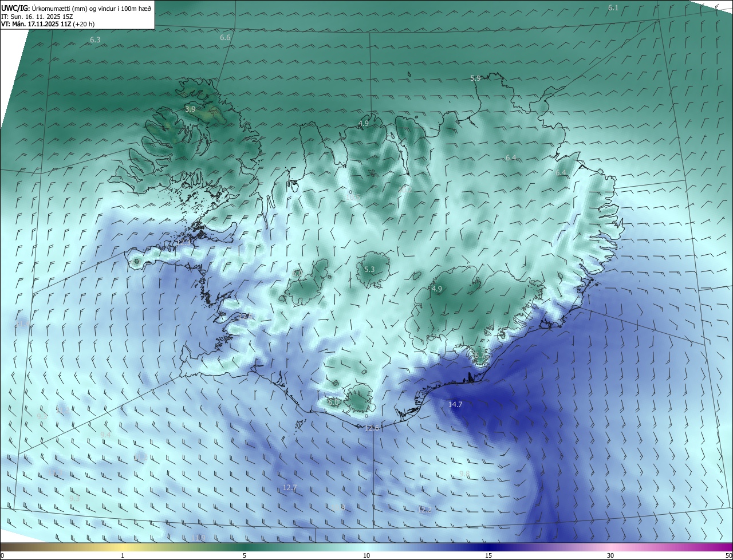Click the 30 label on the color scale
This screenshot has height=560, width=733.
coord(610,555)
